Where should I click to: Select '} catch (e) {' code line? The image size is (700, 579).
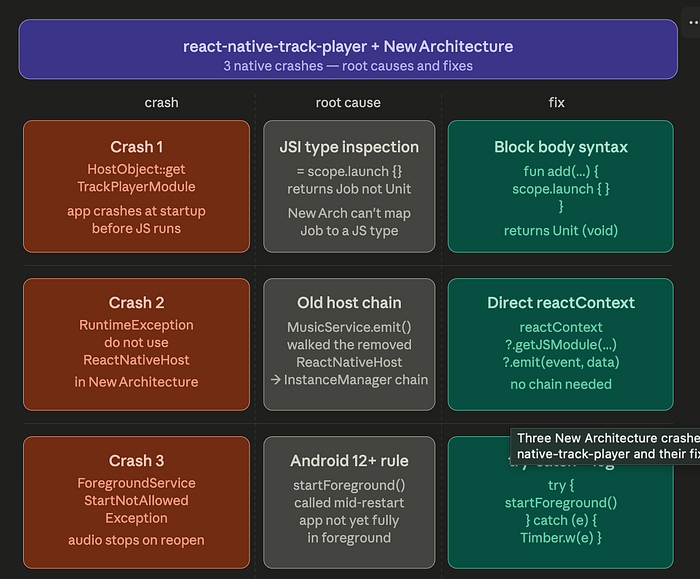point(561,520)
